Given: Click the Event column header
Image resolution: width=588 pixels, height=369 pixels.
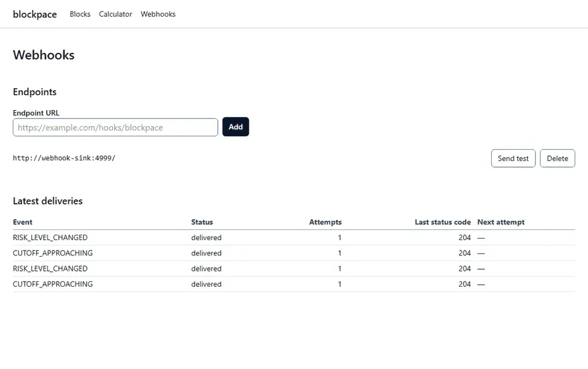Looking at the screenshot, I should tap(23, 222).
